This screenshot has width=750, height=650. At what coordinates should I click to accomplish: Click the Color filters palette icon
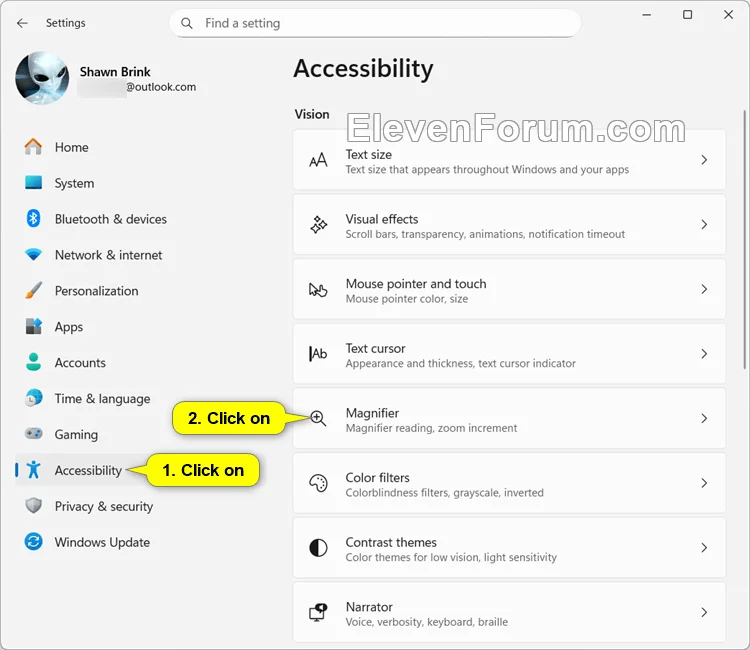(318, 483)
